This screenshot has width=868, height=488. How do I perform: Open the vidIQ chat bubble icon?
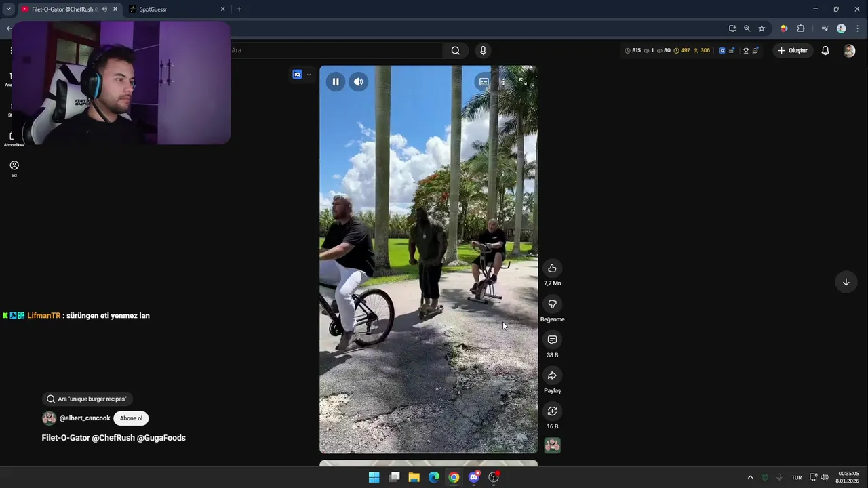755,51
